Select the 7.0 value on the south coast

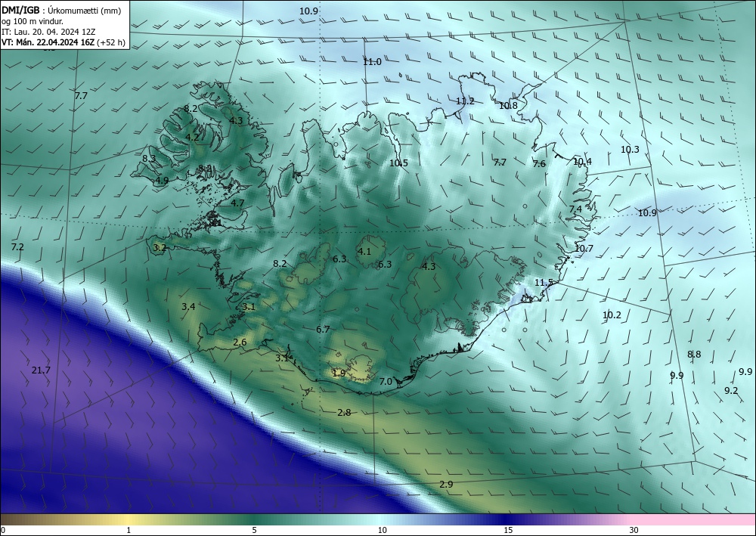tap(386, 381)
